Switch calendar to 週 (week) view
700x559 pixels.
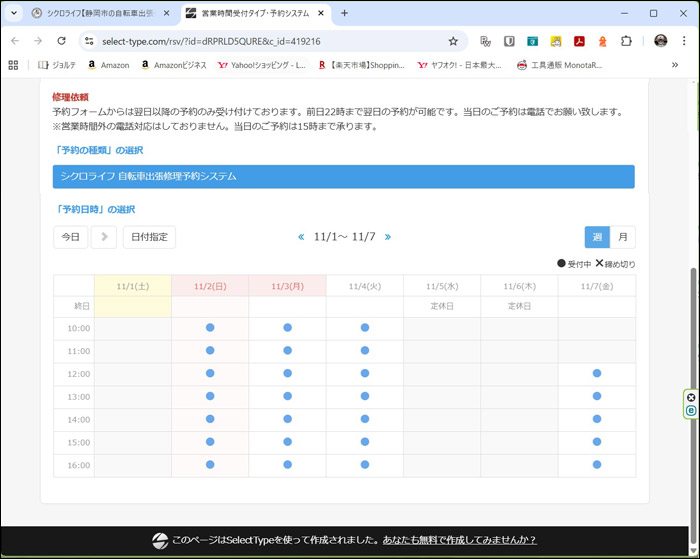(597, 237)
